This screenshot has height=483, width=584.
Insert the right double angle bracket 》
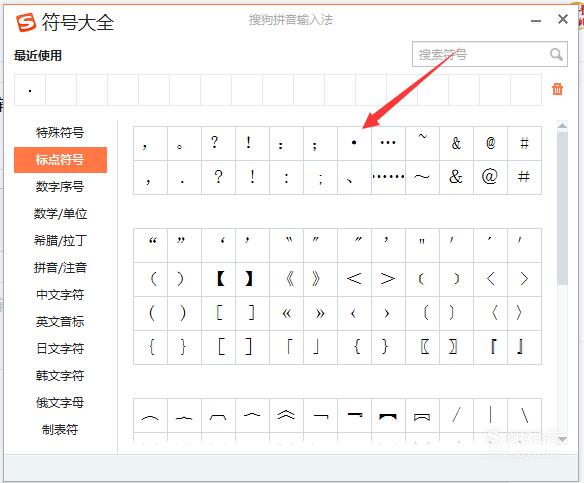point(320,279)
